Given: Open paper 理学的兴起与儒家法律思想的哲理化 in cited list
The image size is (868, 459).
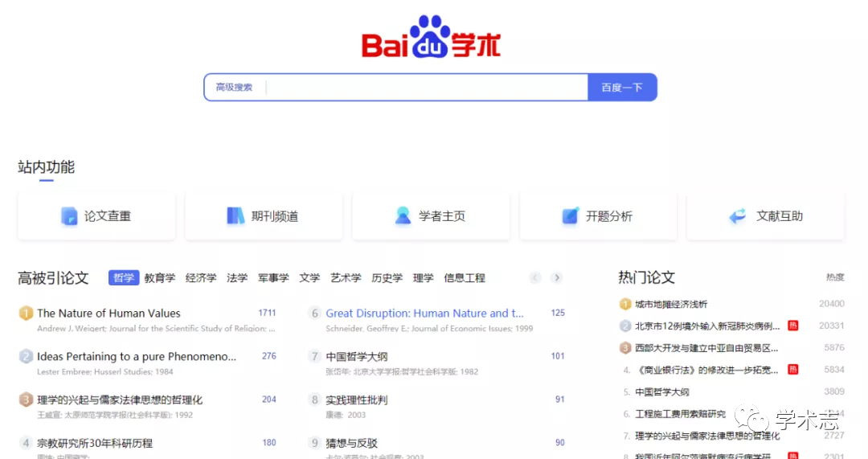Looking at the screenshot, I should (x=120, y=400).
